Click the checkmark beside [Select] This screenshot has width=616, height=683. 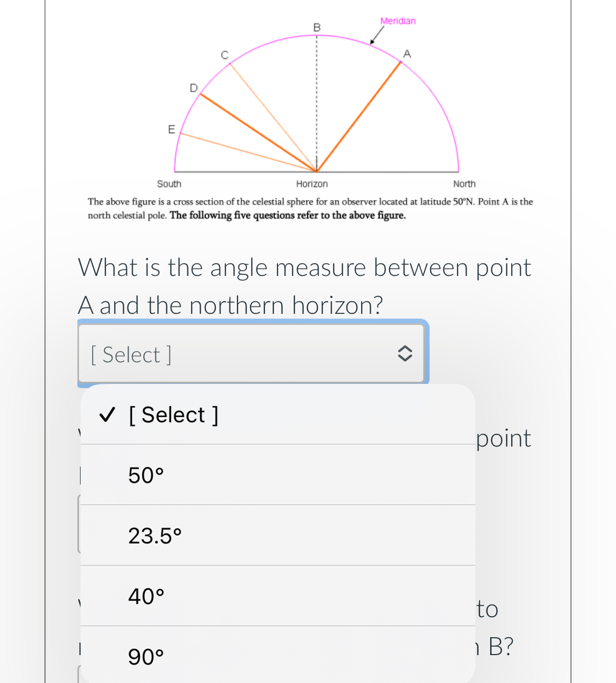point(107,414)
